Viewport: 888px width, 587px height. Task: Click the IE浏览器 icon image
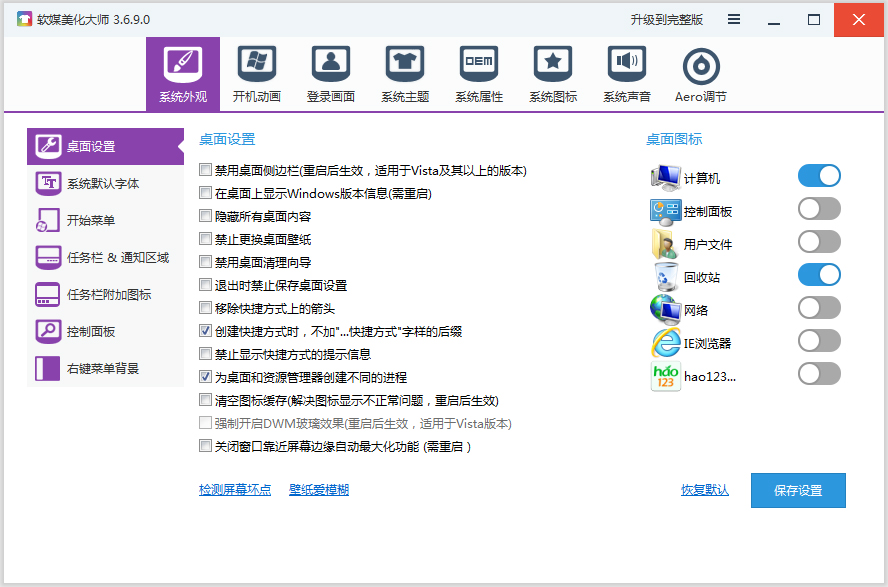665,342
